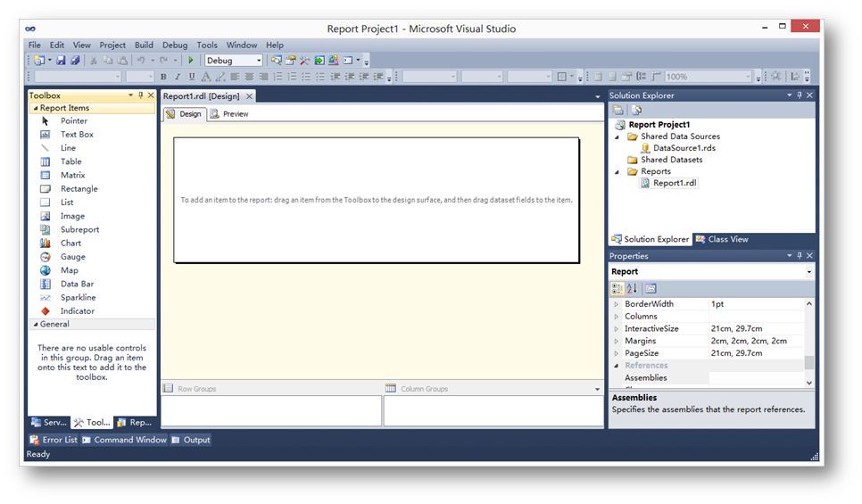Screen dimensions: 862x504
Task: Click the Command Window toolbar icon
Action: point(348,61)
